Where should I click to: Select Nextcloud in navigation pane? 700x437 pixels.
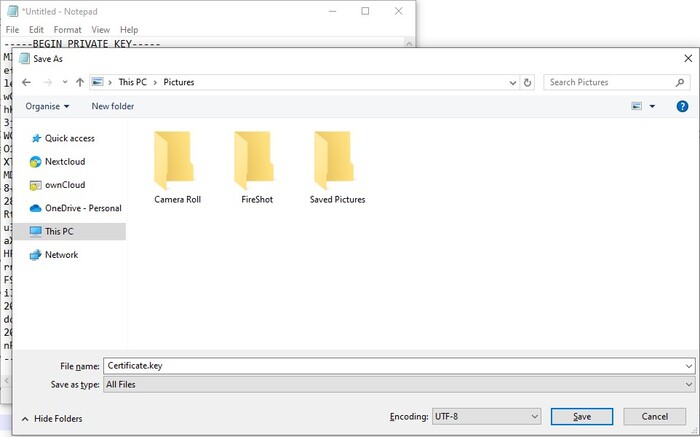pyautogui.click(x=58, y=162)
